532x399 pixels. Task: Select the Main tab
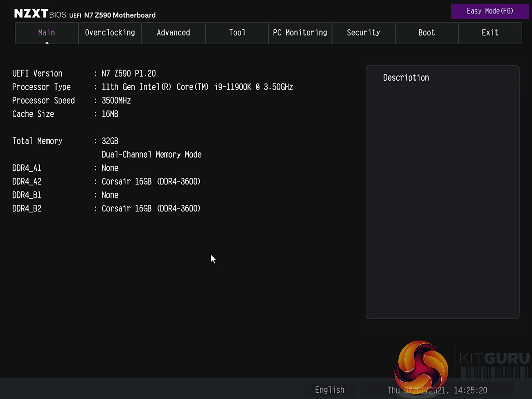(x=47, y=33)
